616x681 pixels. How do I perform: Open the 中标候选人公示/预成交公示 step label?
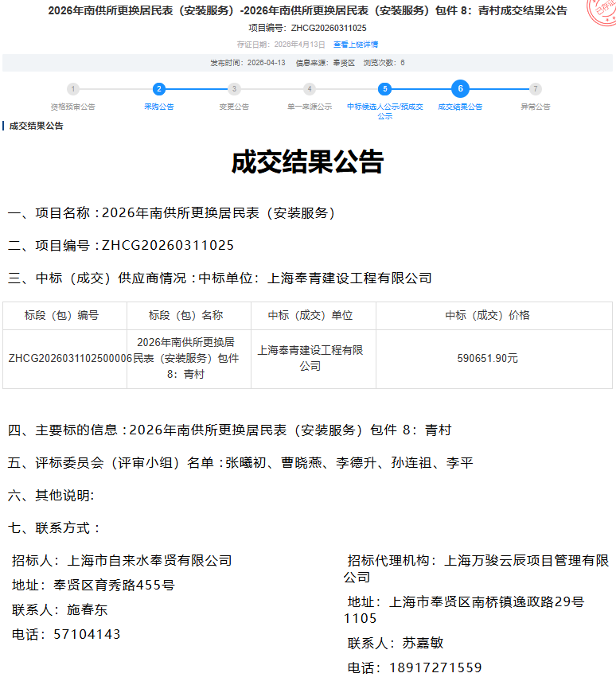tap(384, 111)
